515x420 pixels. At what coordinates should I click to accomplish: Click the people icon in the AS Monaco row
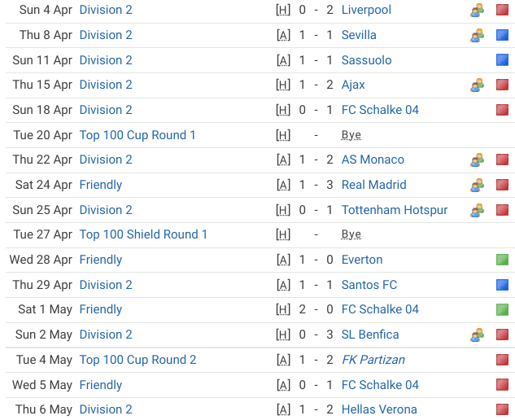[x=477, y=160]
